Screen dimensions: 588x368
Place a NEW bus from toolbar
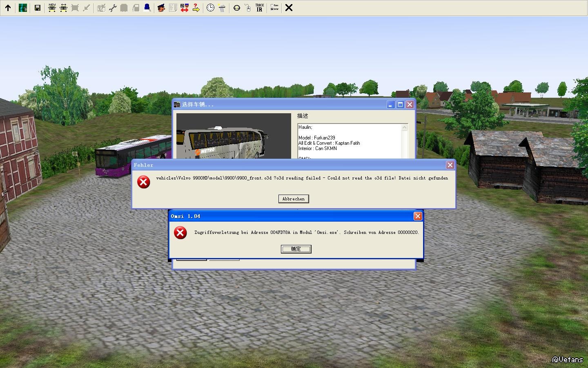click(x=52, y=8)
